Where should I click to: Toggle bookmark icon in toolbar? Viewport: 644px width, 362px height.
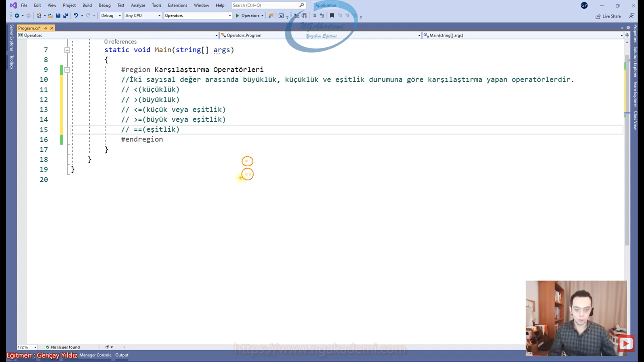point(332,16)
